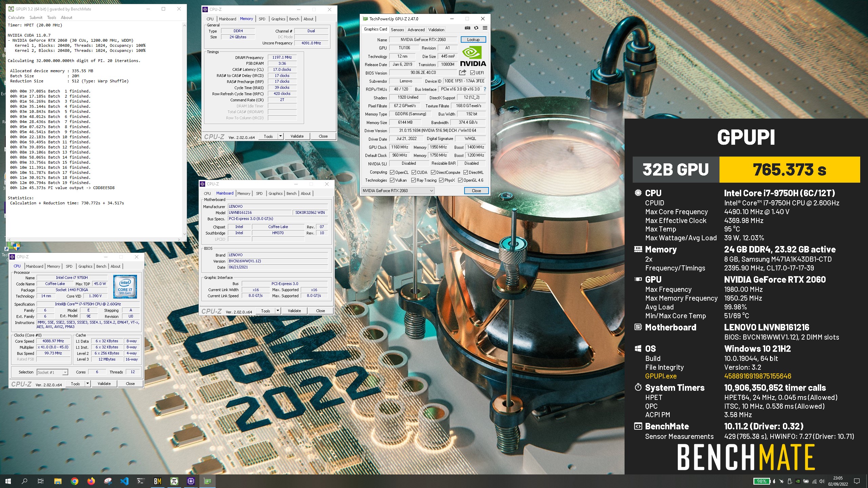The height and width of the screenshot is (488, 868).
Task: Select Bench tab in CPU-Z CPU window
Action: pyautogui.click(x=101, y=266)
